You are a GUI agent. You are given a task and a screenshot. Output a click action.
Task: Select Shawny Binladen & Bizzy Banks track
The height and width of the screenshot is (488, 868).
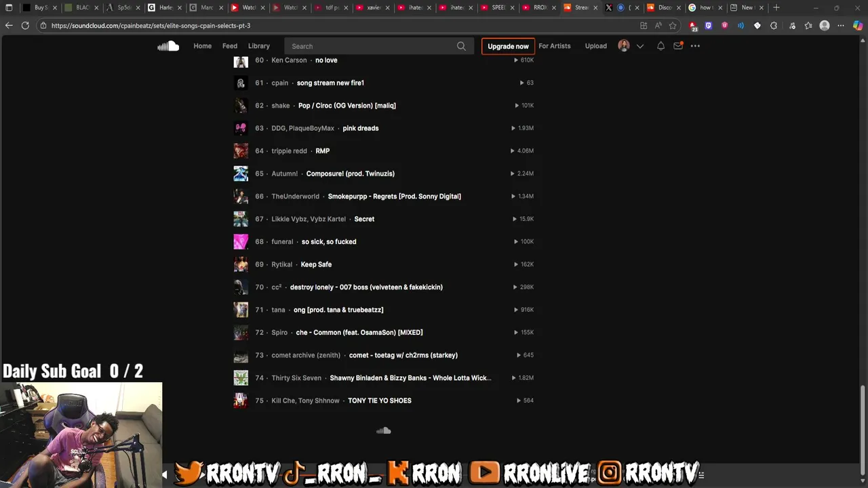(410, 378)
